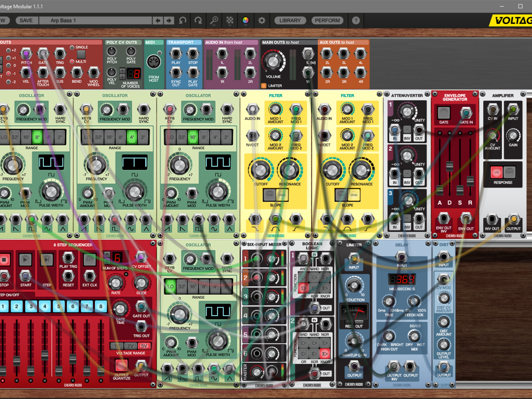The width and height of the screenshot is (532, 399).
Task: Open the checkered cable transparency dropdown
Action: point(230,20)
